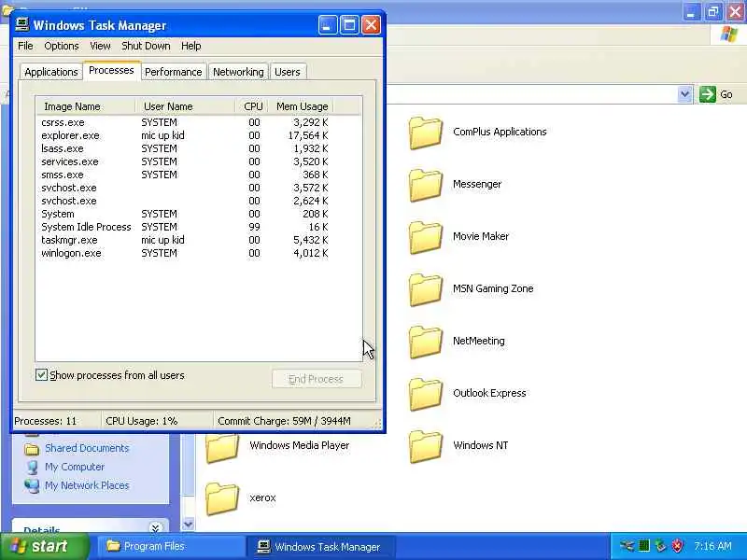Click the Task Manager resize grip corner
Viewport: 747px width, 560px height.
click(378, 424)
